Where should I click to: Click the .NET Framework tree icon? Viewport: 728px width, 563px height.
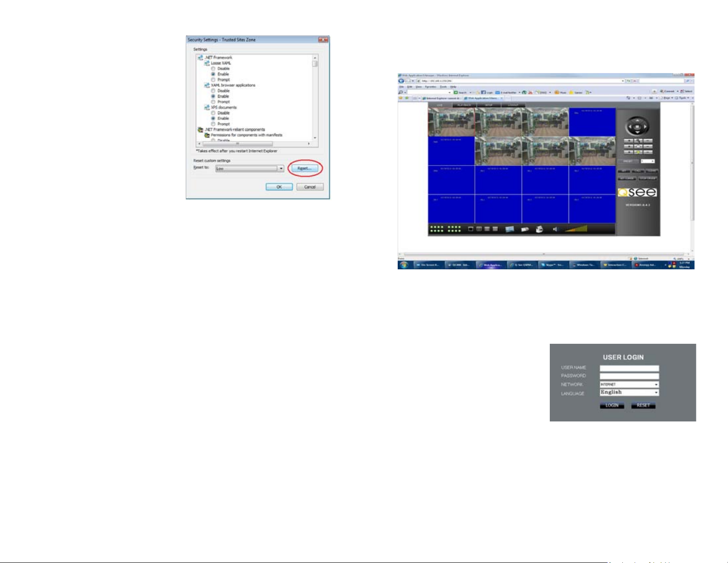[200, 57]
